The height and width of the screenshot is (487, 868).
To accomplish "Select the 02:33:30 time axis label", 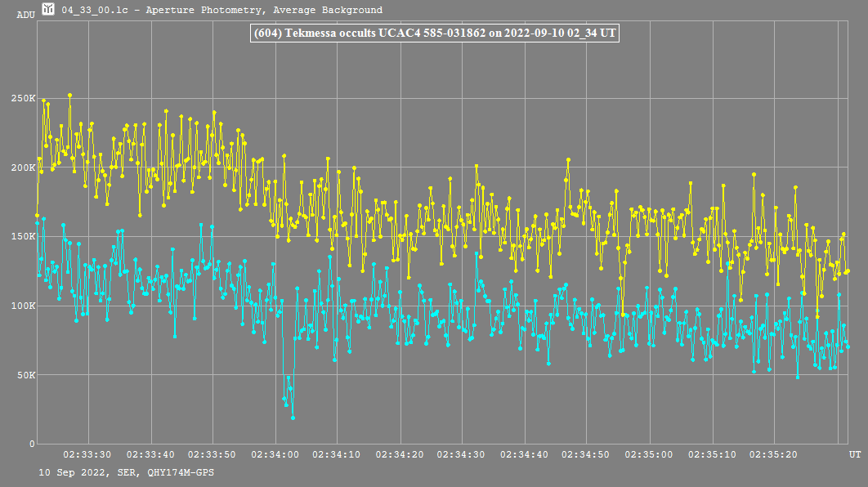I will click(87, 453).
